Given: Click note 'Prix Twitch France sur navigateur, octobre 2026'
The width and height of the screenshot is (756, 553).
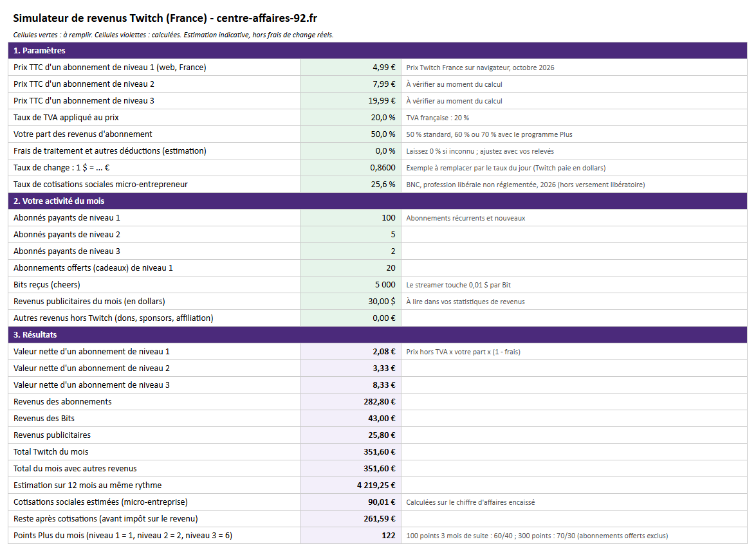Looking at the screenshot, I should 480,68.
